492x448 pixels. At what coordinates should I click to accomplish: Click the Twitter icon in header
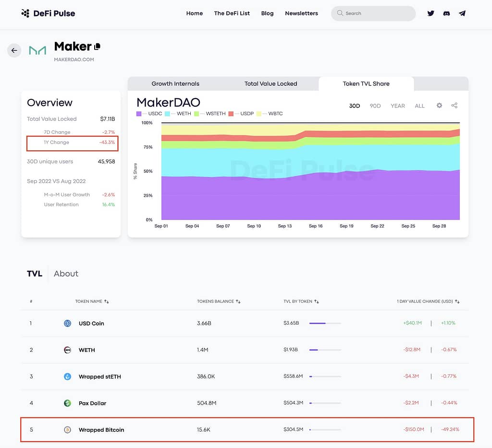pos(430,13)
